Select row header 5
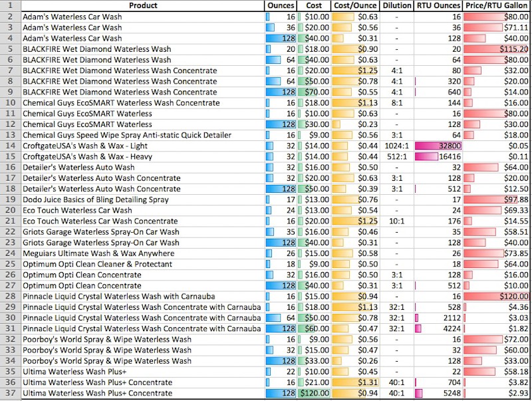 11,49
